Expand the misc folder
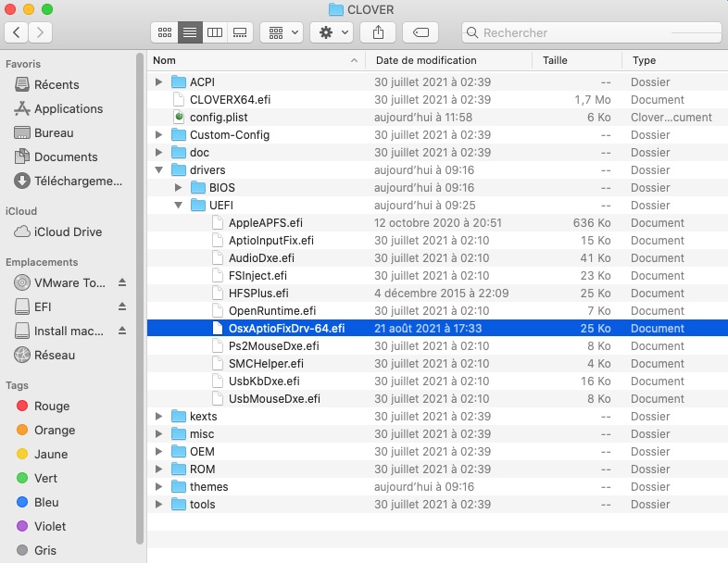This screenshot has height=563, width=728. (x=158, y=434)
